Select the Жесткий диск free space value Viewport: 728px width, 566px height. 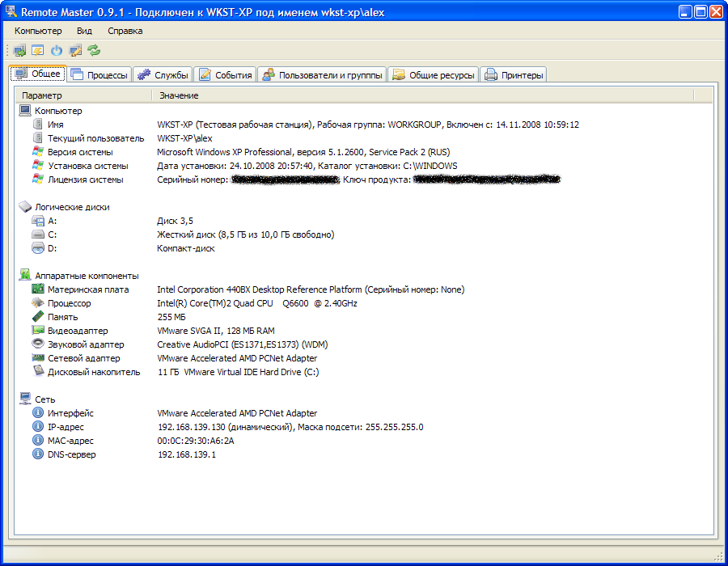(246, 234)
